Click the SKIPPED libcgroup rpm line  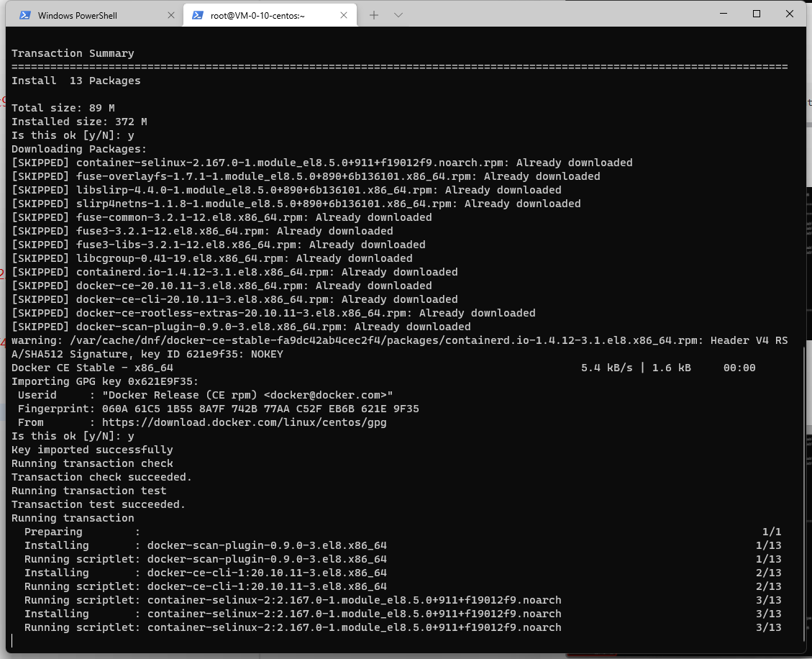212,258
